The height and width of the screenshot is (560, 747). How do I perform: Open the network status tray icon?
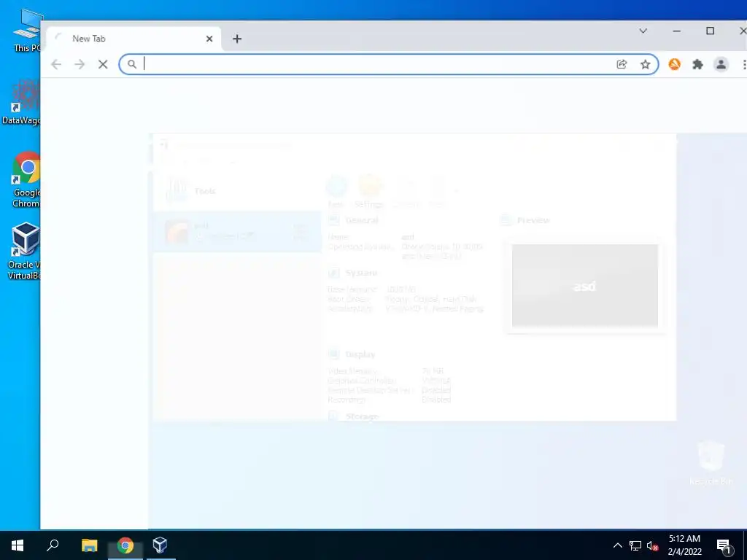[635, 545]
